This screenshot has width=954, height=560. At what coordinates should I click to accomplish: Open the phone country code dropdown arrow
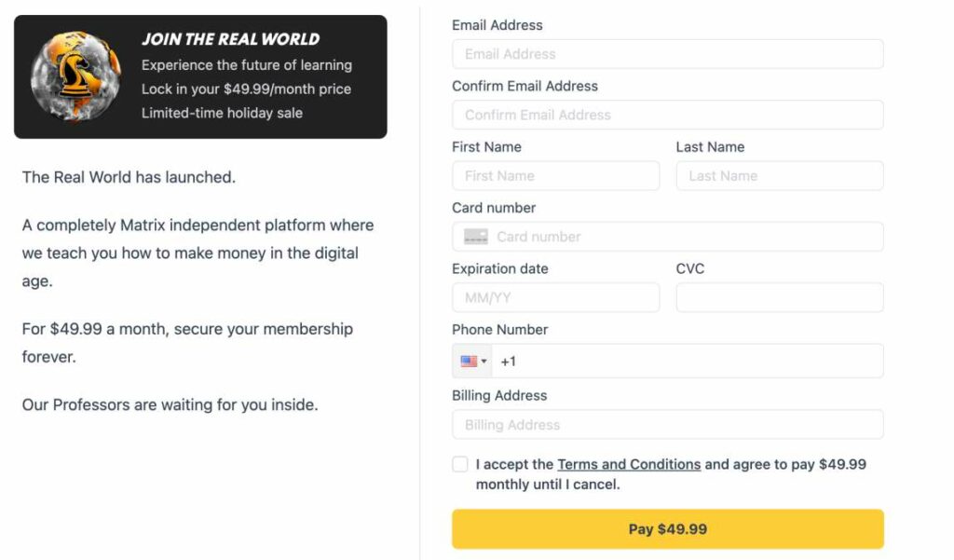pos(484,362)
